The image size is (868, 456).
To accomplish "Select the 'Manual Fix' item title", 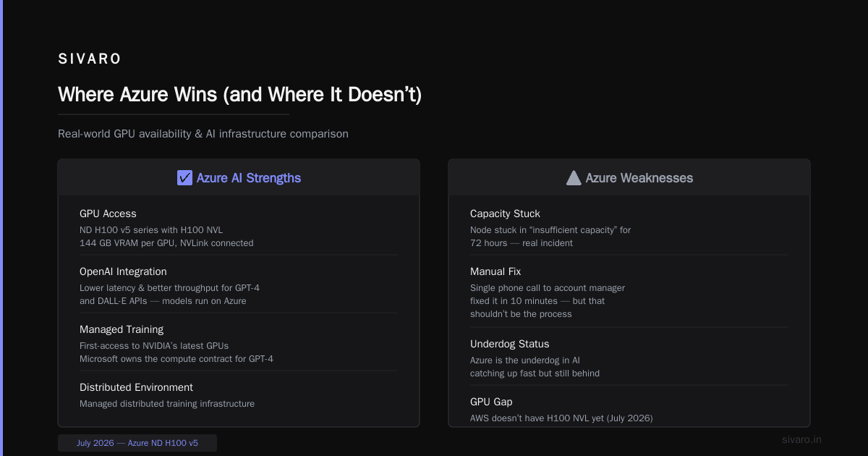I will 495,271.
